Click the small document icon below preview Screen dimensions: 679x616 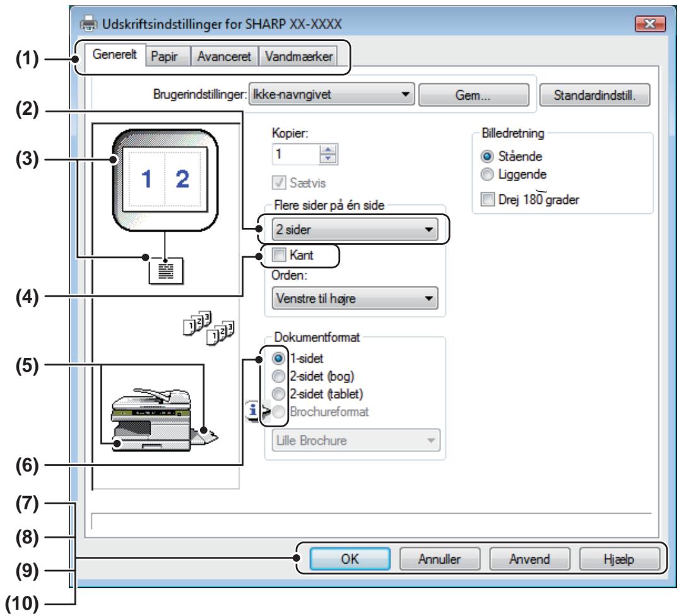pos(166,271)
